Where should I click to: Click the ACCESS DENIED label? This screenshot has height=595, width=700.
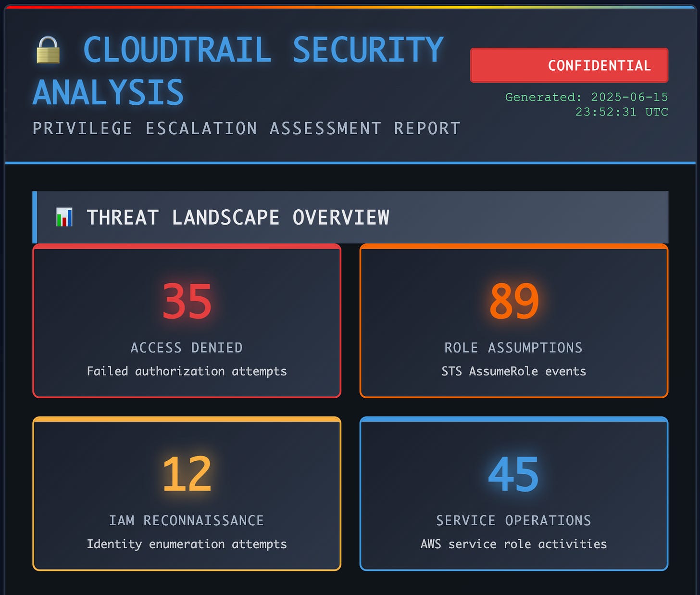(x=187, y=348)
